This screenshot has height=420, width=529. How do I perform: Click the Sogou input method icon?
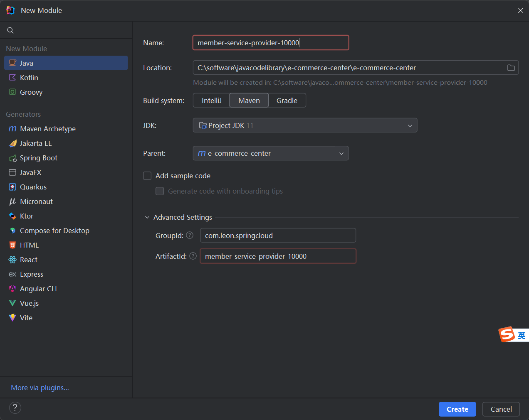(507, 334)
